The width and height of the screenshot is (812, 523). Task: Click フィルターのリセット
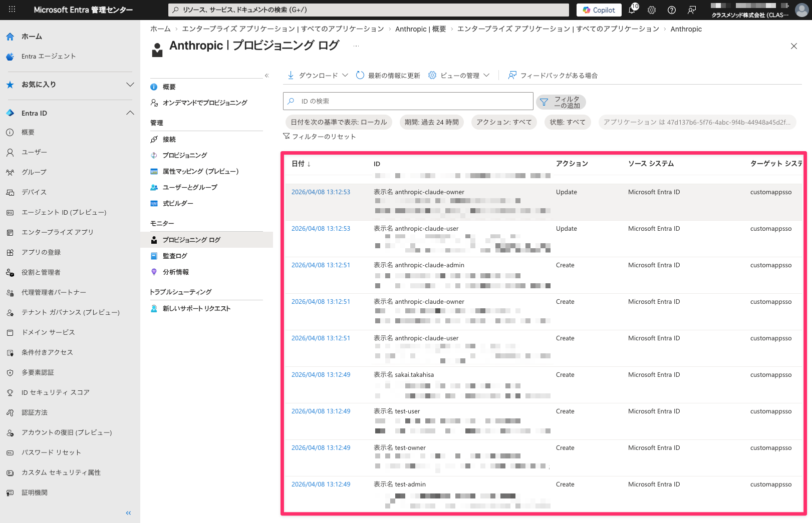pyautogui.click(x=320, y=137)
